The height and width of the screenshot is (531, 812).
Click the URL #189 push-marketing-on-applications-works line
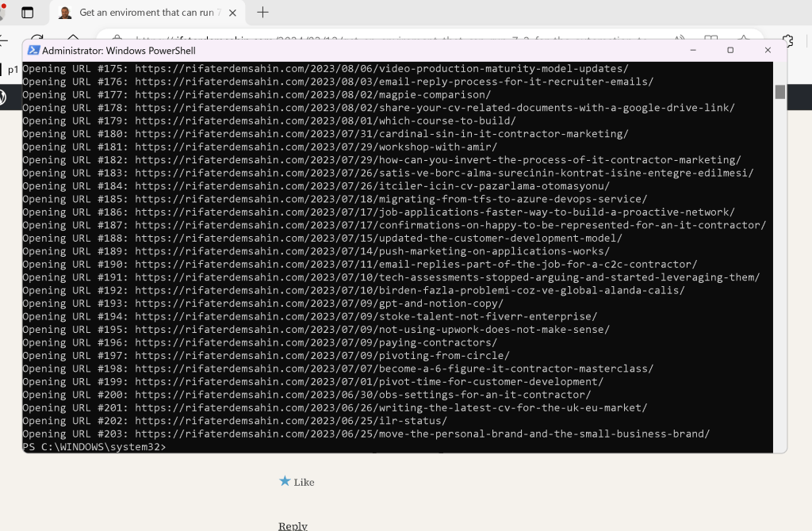point(316,251)
